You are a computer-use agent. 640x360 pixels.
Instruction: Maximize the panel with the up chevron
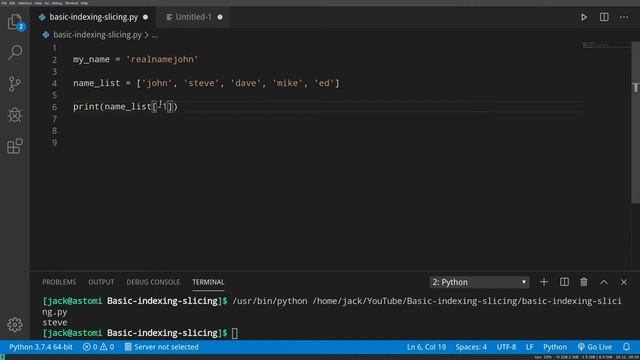(604, 282)
